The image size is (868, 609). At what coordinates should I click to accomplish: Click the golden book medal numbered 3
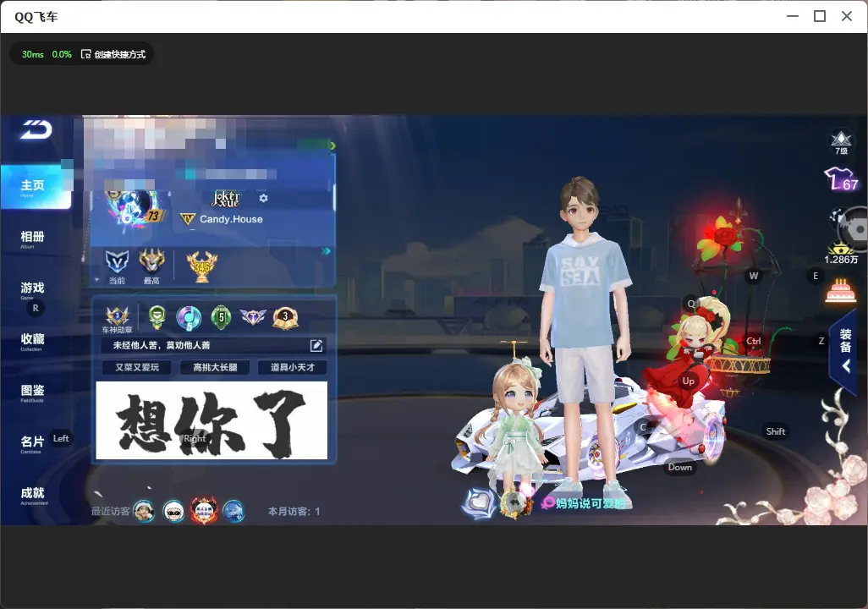point(286,318)
